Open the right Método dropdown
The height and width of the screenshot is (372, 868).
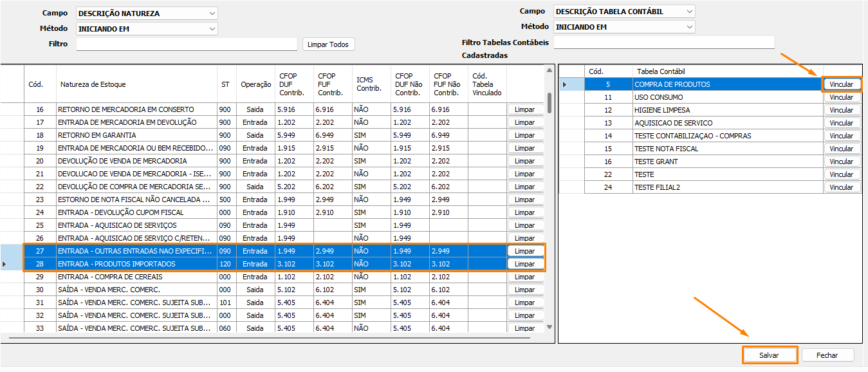click(x=624, y=27)
